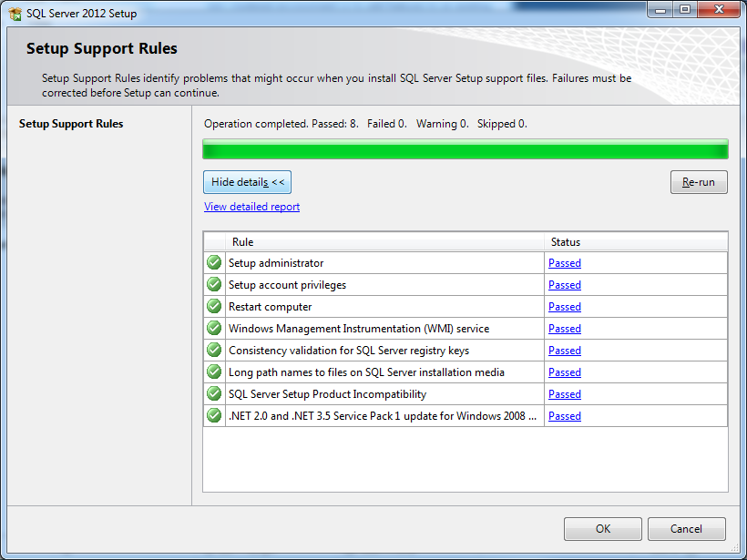Select 'SQL Server Setup Product Incompatibility' text

pos(327,394)
